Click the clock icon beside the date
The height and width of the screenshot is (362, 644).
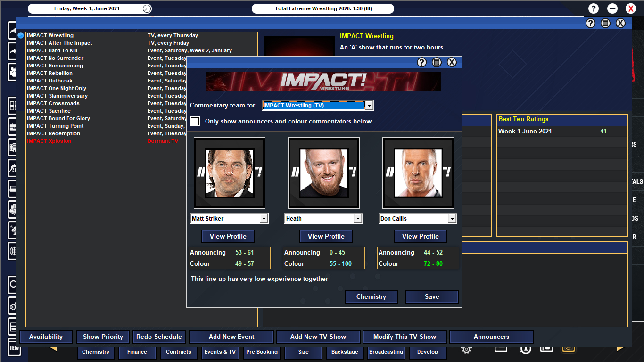click(147, 8)
